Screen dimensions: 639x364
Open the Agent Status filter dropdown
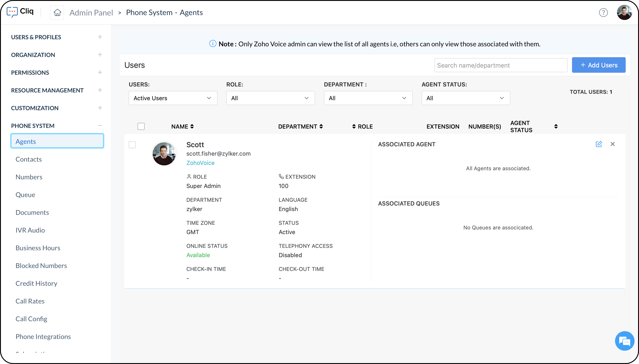(x=465, y=98)
